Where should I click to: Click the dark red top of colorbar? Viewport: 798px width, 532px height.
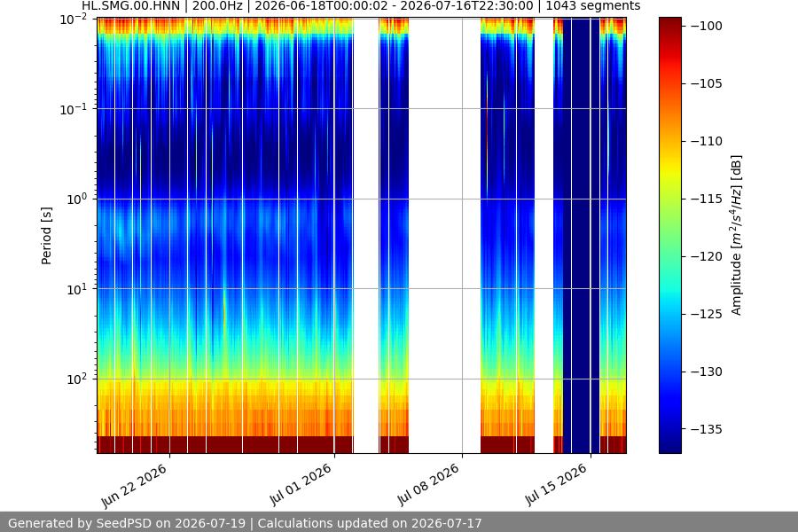pyautogui.click(x=670, y=26)
